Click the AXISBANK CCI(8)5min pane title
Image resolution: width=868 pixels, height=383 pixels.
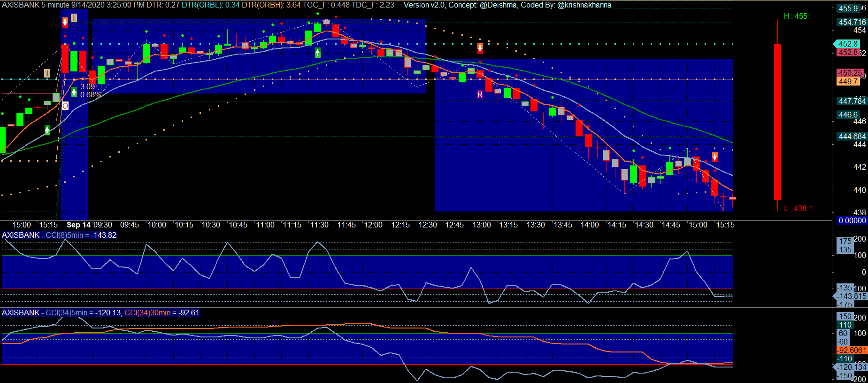[x=59, y=235]
